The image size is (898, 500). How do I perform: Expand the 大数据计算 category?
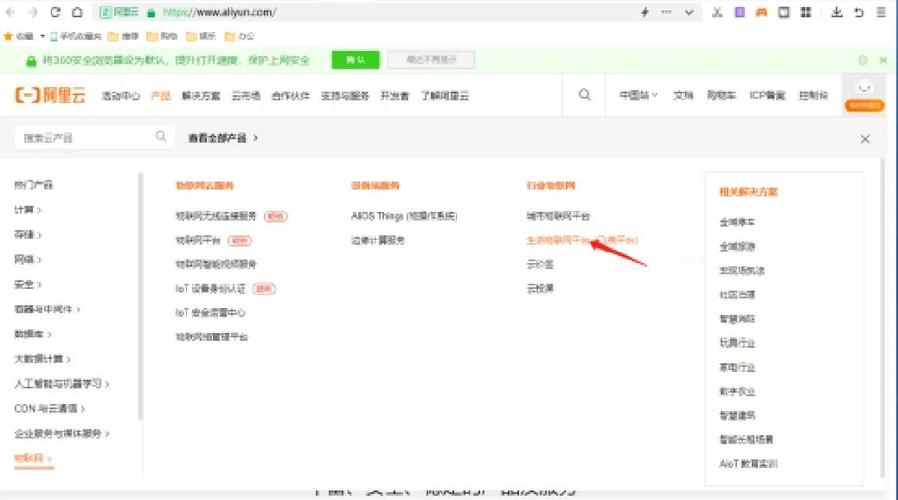pyautogui.click(x=42, y=359)
